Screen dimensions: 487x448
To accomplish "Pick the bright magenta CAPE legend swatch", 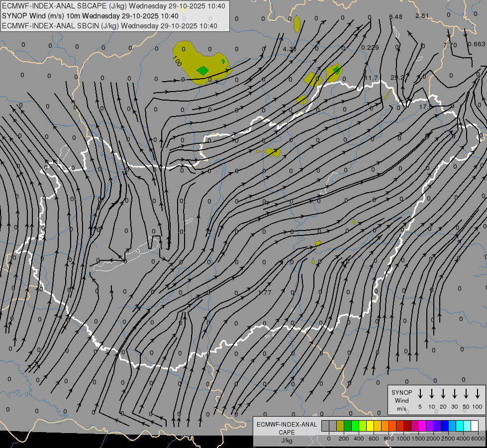I will coord(422,426).
